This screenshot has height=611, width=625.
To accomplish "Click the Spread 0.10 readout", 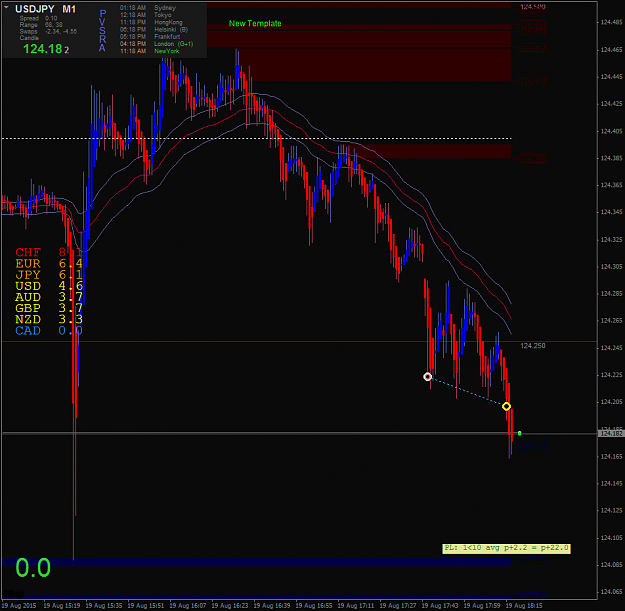I will (38, 18).
